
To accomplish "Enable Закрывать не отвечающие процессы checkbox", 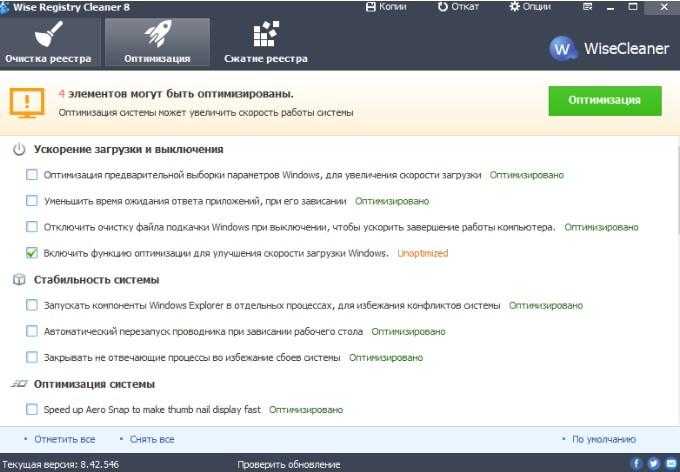I will [32, 357].
